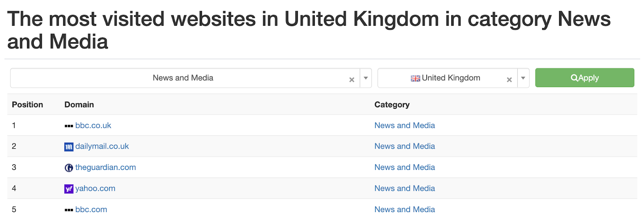This screenshot has height=223, width=644.
Task: Click the United Kingdom flag icon
Action: coord(415,78)
